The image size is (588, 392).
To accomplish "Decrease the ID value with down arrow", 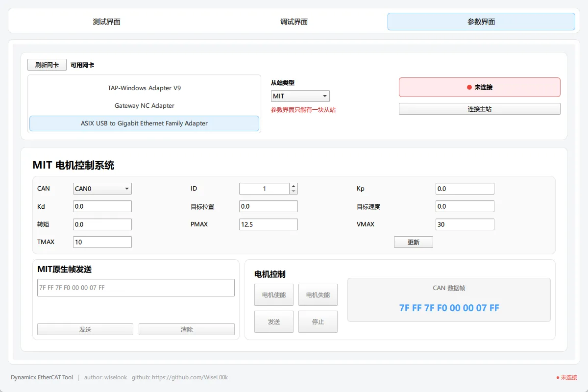I will (x=294, y=191).
